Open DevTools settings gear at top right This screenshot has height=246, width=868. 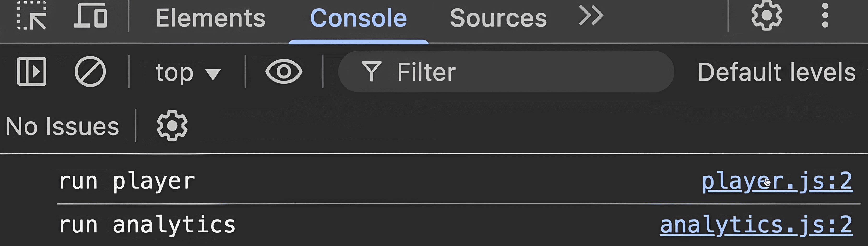click(x=766, y=16)
